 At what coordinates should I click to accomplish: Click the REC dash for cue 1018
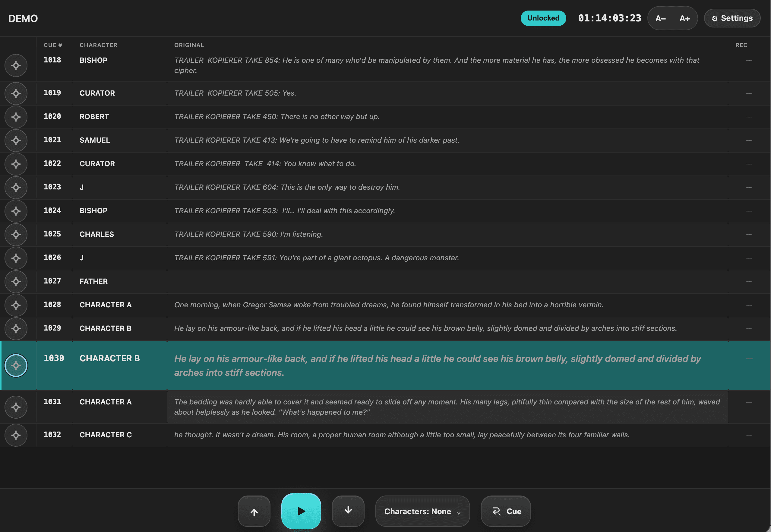(x=749, y=60)
